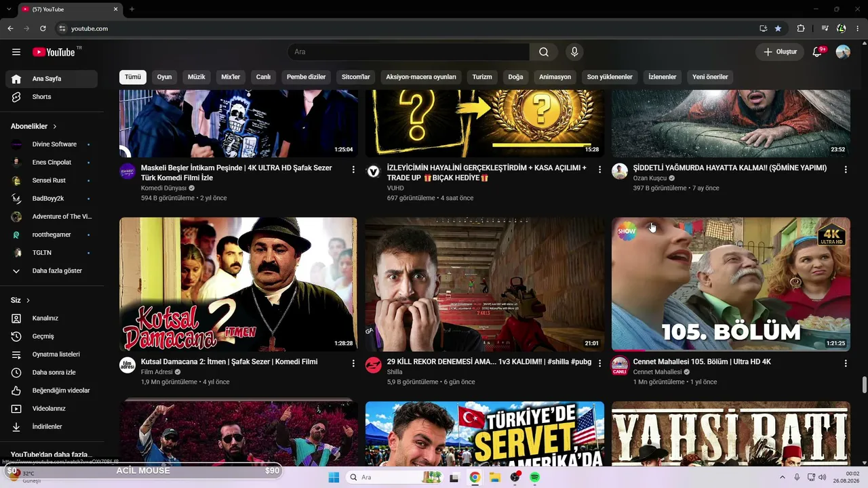Bookmark this page with star icon
Image resolution: width=868 pixels, height=488 pixels.
[x=778, y=28]
